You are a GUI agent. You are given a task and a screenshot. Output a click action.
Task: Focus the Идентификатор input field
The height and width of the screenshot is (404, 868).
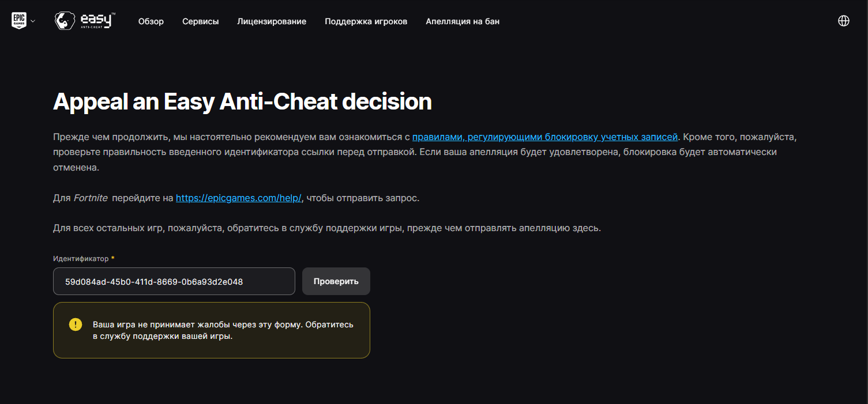[x=174, y=281]
